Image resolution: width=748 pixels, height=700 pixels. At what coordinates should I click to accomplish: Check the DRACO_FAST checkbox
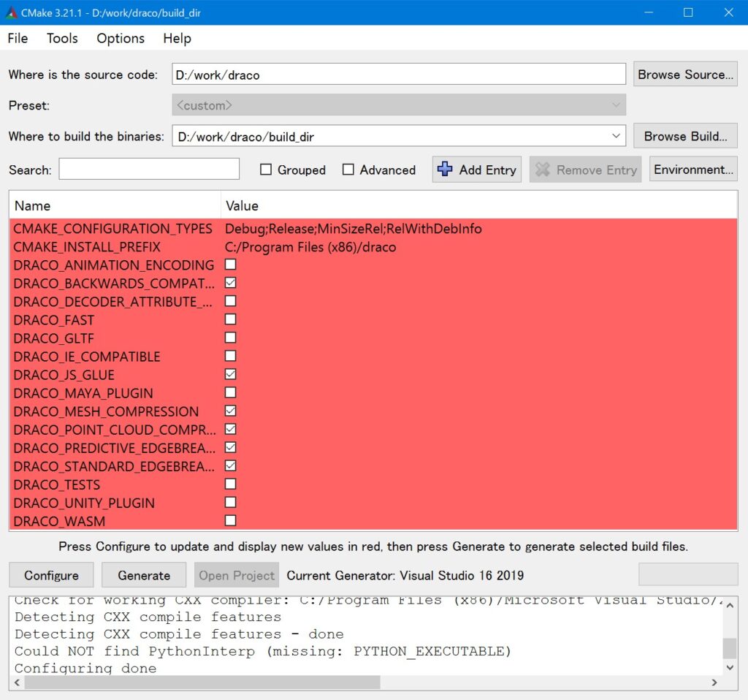coord(230,319)
